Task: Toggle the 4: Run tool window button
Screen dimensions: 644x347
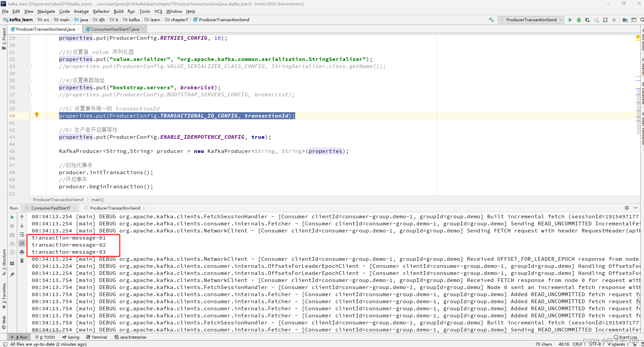Action: [19, 337]
